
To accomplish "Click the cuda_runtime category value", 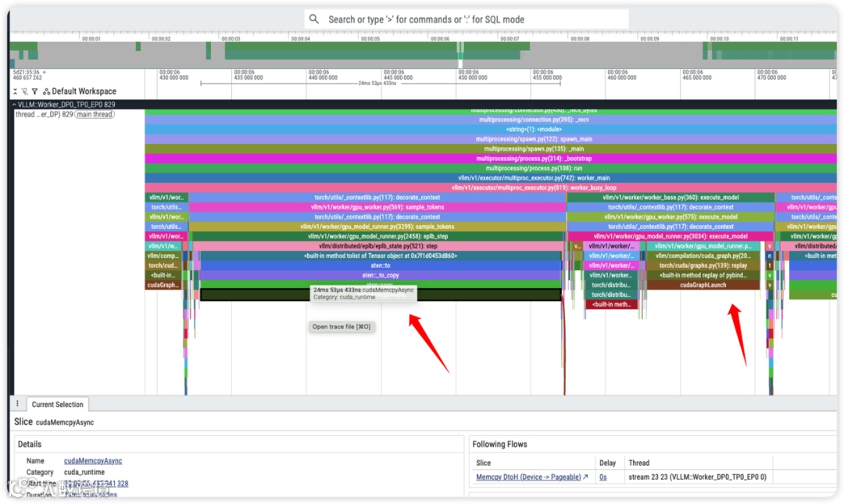I will click(x=84, y=472).
